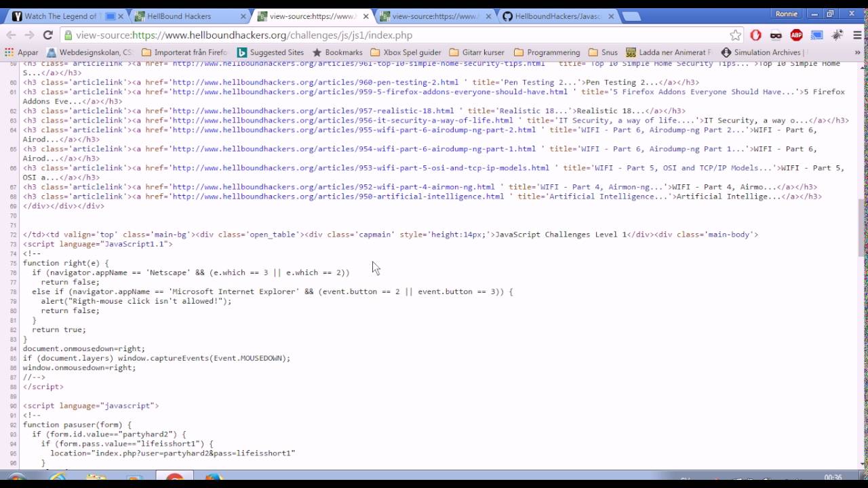Image resolution: width=868 pixels, height=488 pixels.
Task: Open the Simulation Archives bookmark
Action: [x=762, y=52]
